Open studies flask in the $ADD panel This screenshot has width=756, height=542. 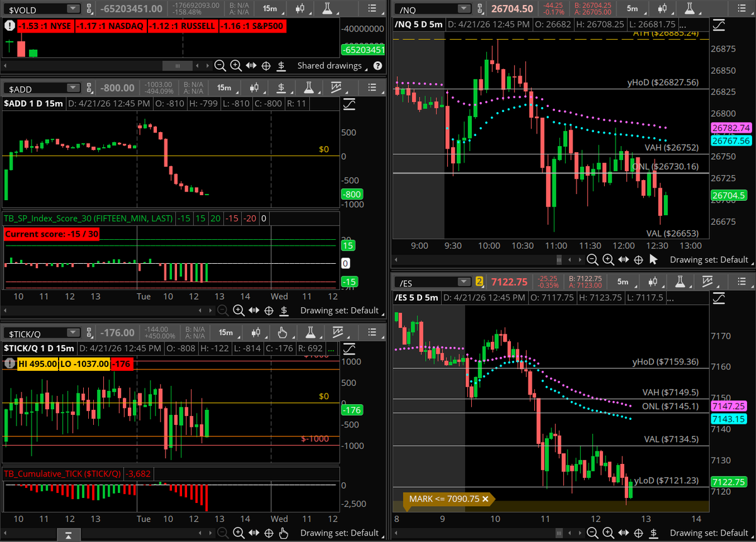click(x=307, y=88)
